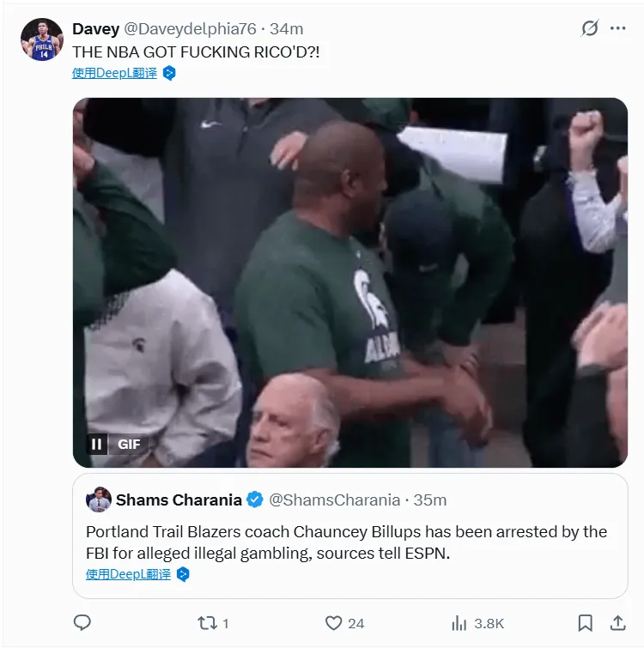Like the tweet with heart icon

click(334, 623)
